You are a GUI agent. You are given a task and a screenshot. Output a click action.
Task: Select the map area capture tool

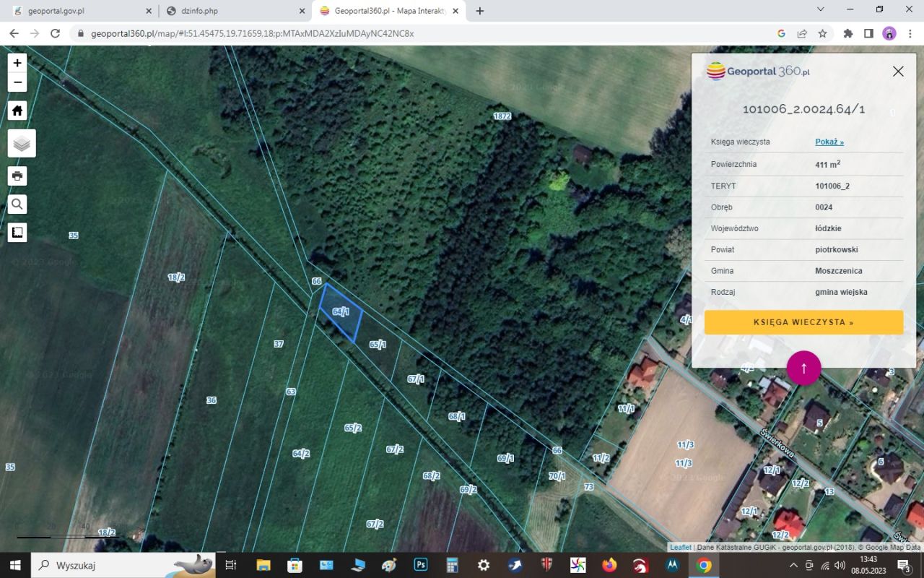(17, 232)
